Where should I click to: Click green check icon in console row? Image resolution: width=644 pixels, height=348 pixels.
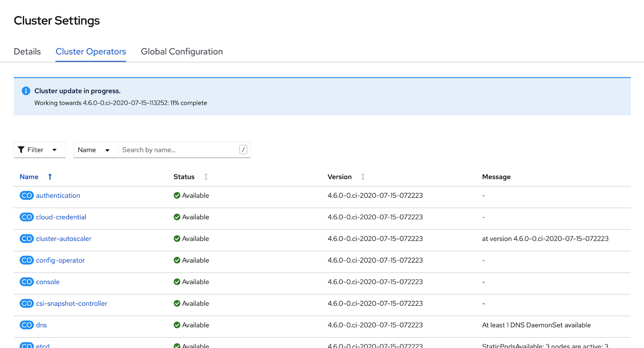[x=177, y=282]
